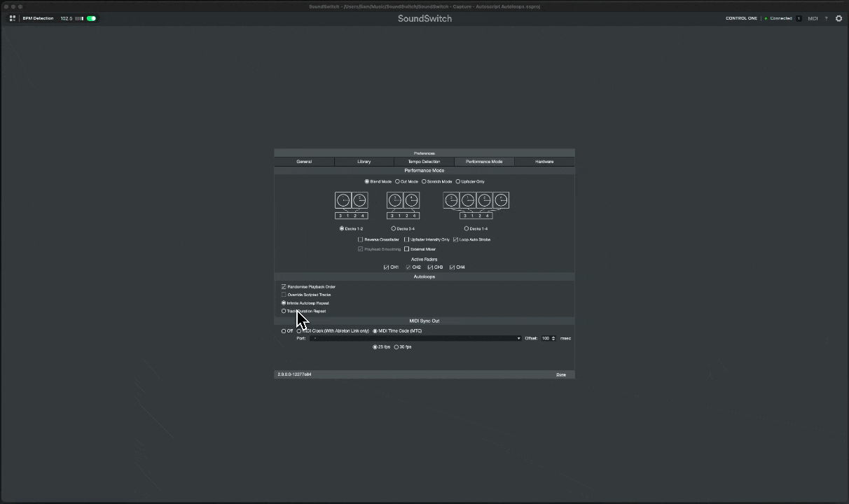Click the Offset value field
849x504 pixels.
546,339
